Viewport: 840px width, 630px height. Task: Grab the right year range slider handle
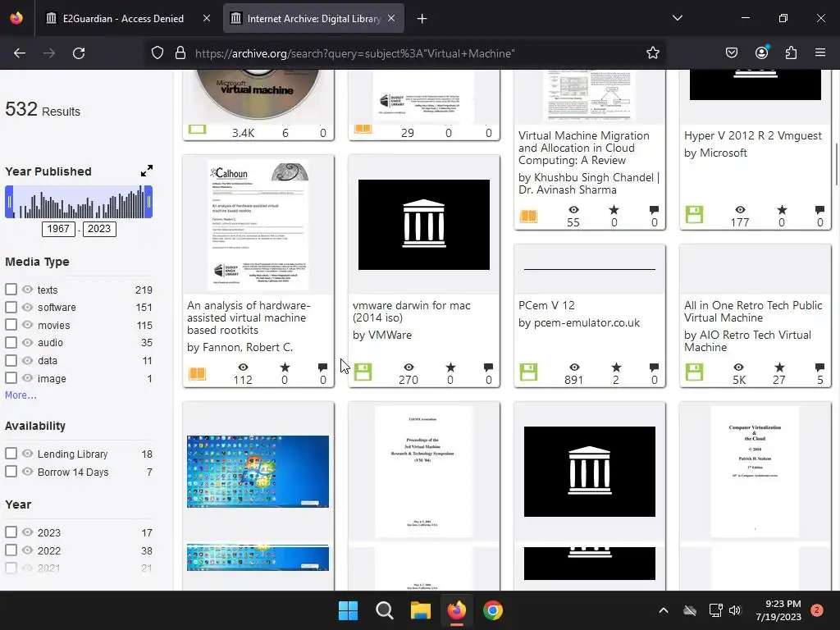coord(148,202)
